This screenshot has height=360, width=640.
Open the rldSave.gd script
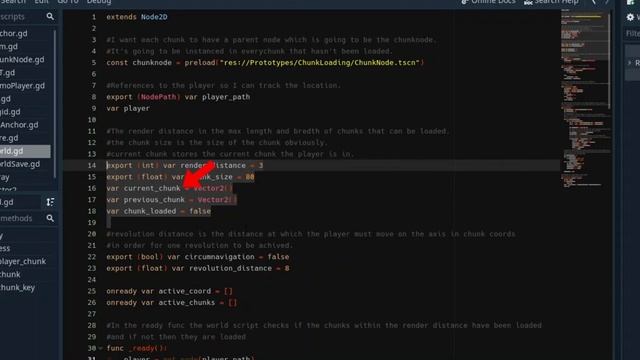pyautogui.click(x=20, y=164)
